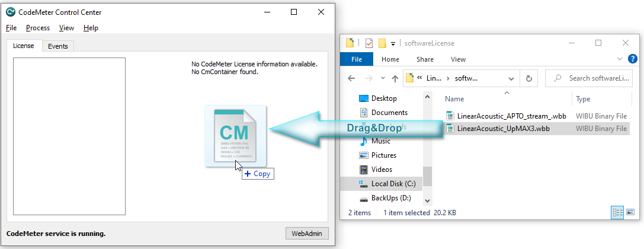644x249 pixels.
Task: Switch to Details view layout
Action: [617, 212]
